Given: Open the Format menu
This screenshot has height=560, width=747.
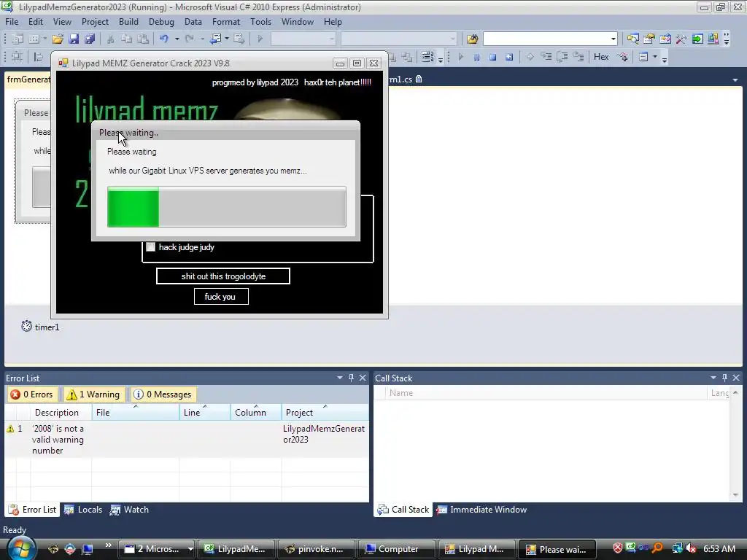Looking at the screenshot, I should tap(226, 22).
